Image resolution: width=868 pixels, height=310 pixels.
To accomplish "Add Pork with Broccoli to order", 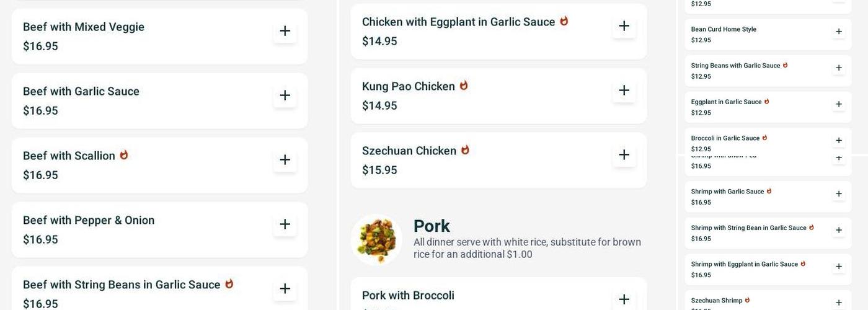I will click(x=624, y=299).
